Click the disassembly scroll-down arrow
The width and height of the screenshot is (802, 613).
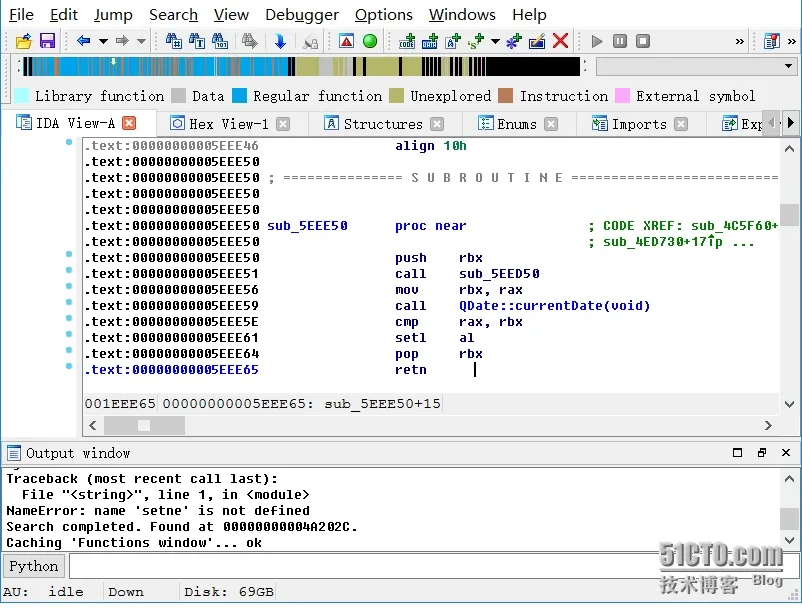(x=789, y=404)
